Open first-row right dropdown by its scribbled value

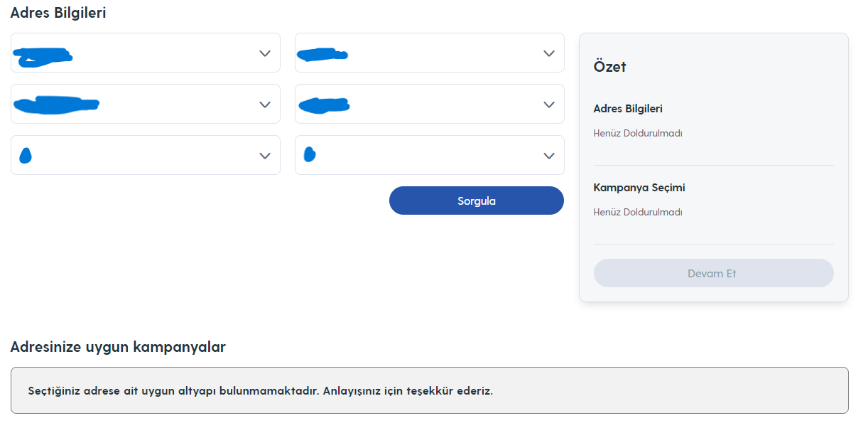(x=322, y=54)
